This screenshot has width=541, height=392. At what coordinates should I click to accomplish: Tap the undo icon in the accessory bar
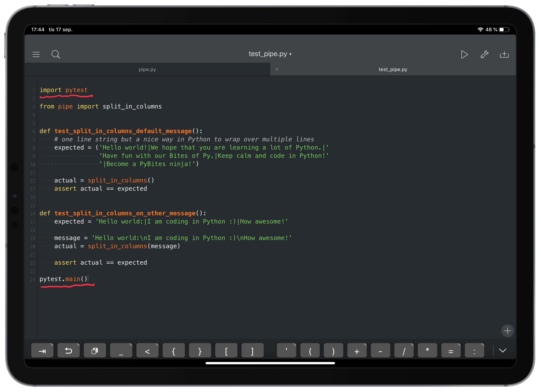68,350
